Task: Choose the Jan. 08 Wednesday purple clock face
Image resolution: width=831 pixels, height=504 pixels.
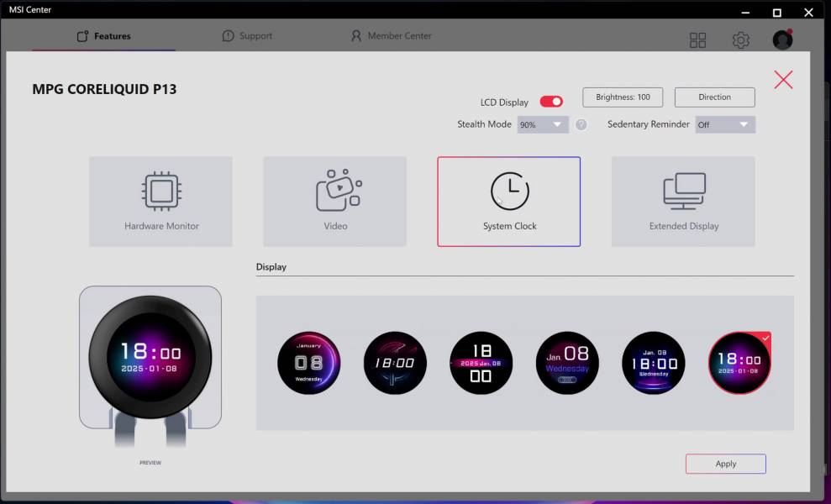Action: pos(567,363)
